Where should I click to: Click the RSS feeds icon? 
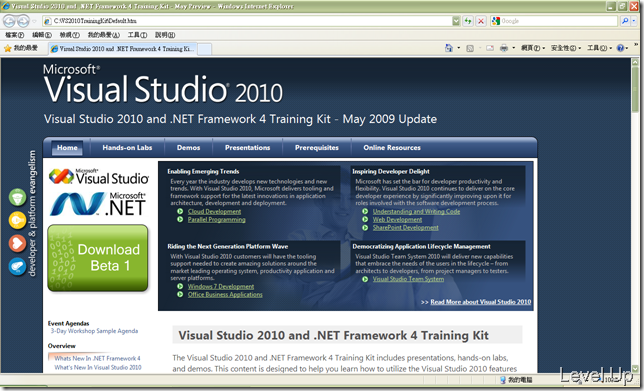pyautogui.click(x=470, y=48)
